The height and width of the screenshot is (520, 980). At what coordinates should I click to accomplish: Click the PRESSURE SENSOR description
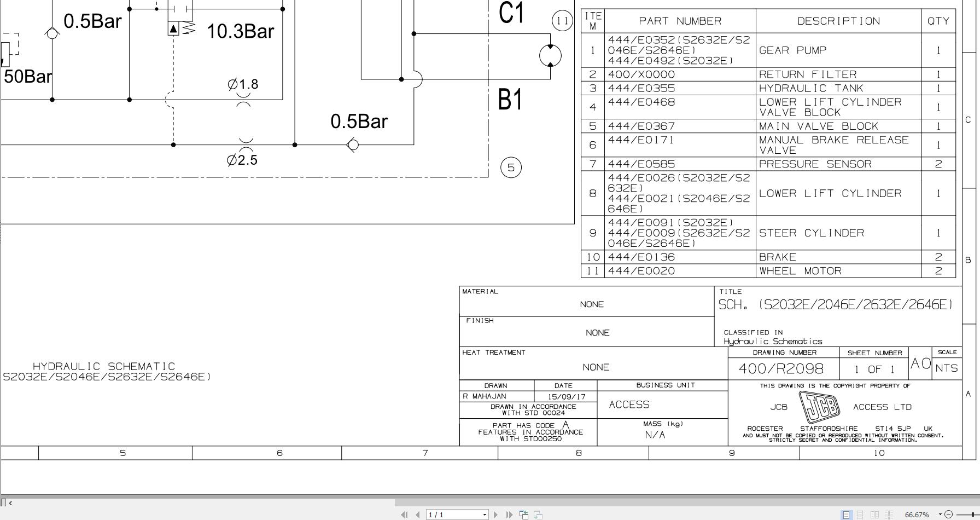pyautogui.click(x=815, y=164)
